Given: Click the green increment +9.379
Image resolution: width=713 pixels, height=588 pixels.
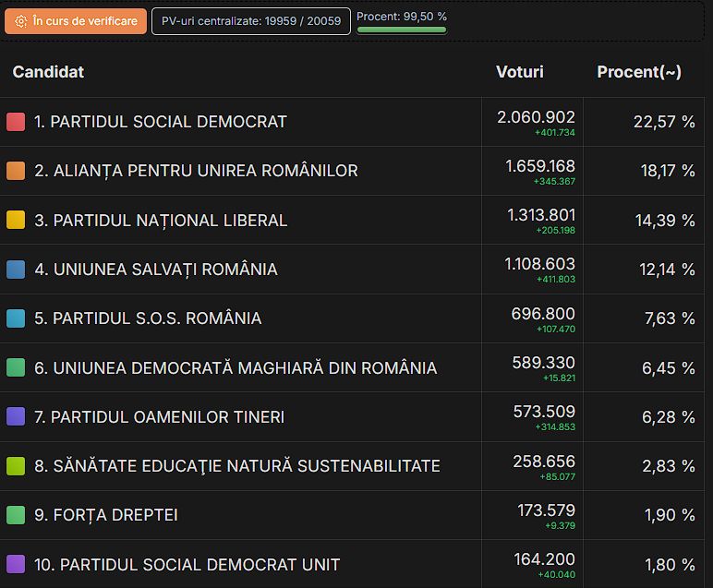Looking at the screenshot, I should pos(561,526).
